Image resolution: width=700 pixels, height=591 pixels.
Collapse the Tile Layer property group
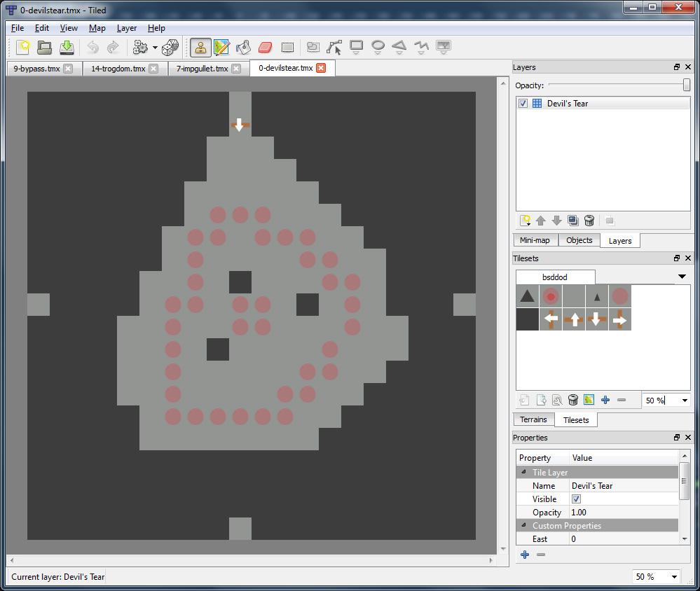click(523, 473)
